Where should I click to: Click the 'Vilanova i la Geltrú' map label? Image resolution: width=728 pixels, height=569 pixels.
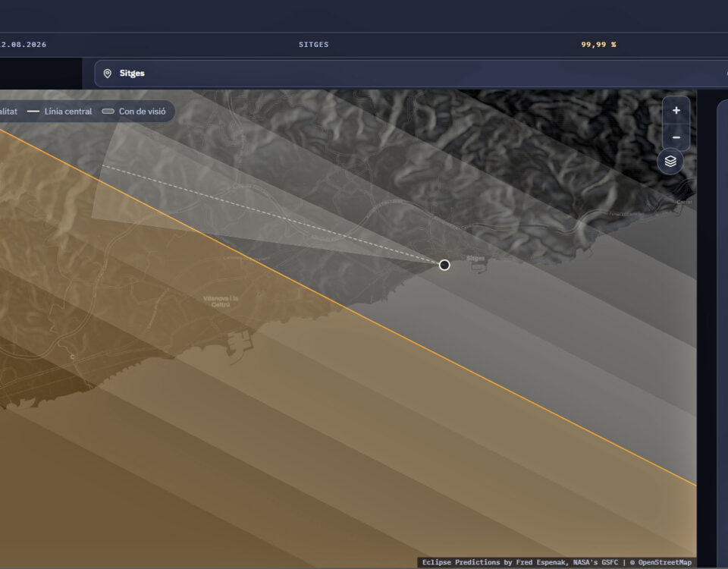(221, 301)
